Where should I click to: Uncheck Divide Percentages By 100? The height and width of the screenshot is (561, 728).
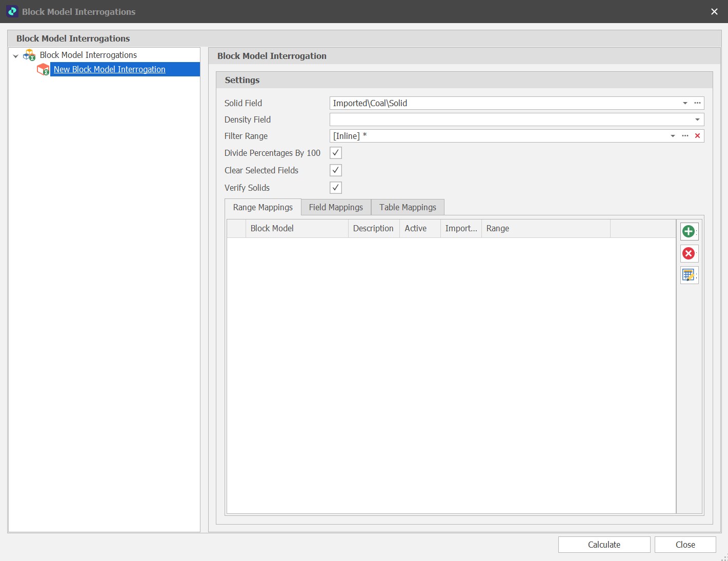[336, 153]
